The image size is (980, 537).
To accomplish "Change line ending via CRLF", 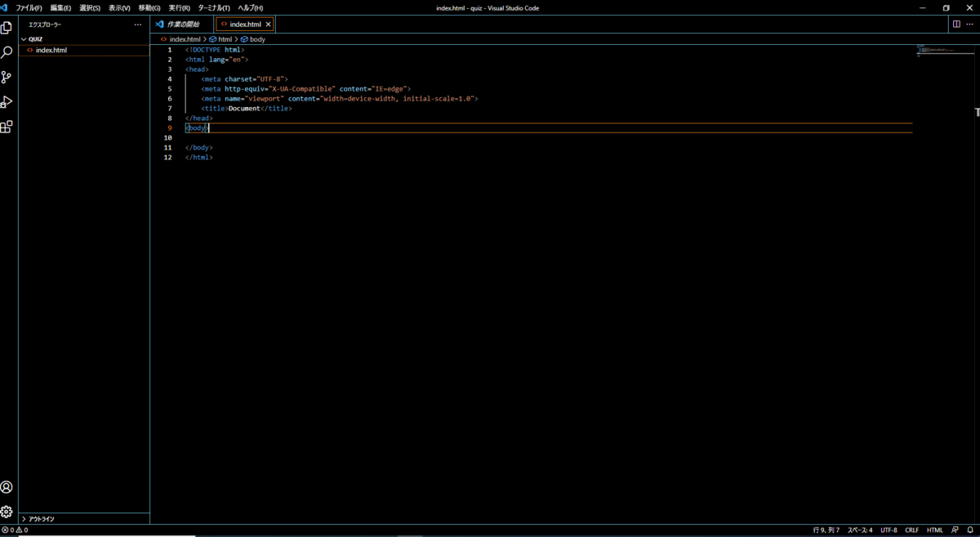I will click(x=911, y=530).
